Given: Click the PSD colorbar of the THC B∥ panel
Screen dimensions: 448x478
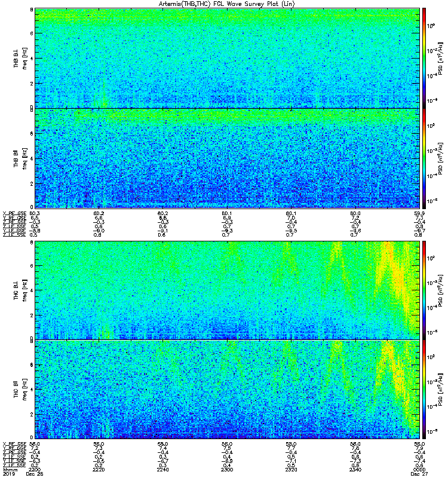Looking at the screenshot, I should pyautogui.click(x=424, y=390).
